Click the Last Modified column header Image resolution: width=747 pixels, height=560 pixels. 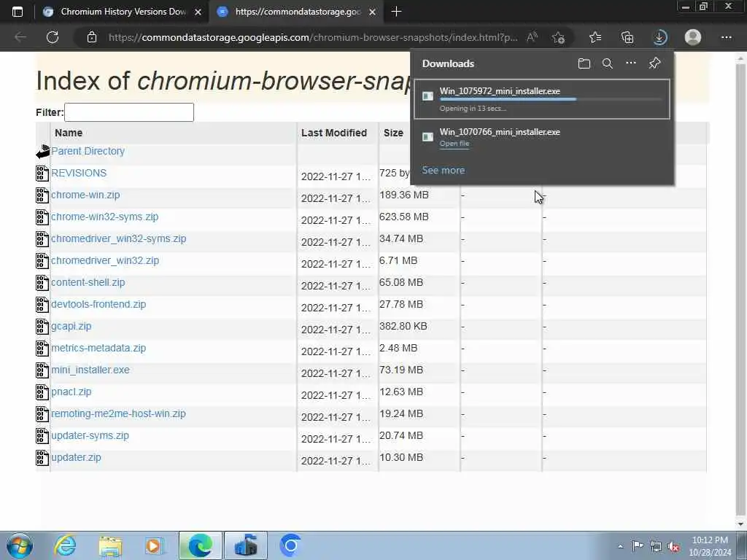click(x=334, y=133)
